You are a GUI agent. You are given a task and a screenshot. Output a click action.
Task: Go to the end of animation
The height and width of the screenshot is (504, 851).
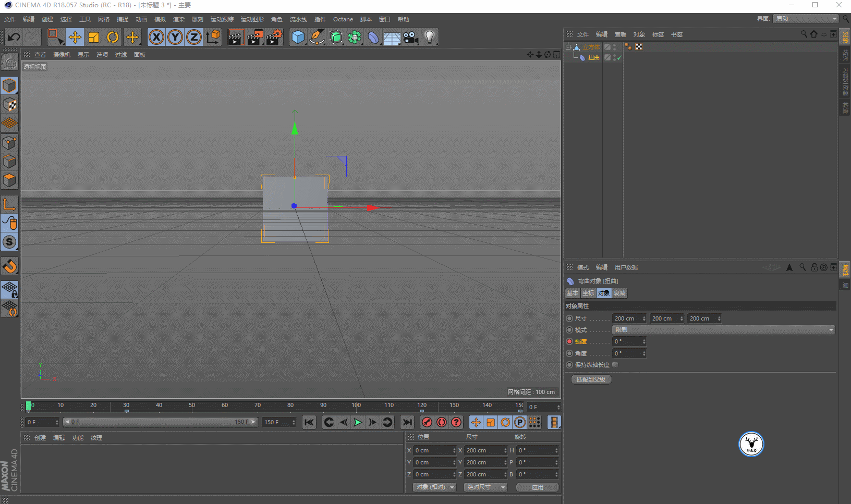tap(407, 422)
